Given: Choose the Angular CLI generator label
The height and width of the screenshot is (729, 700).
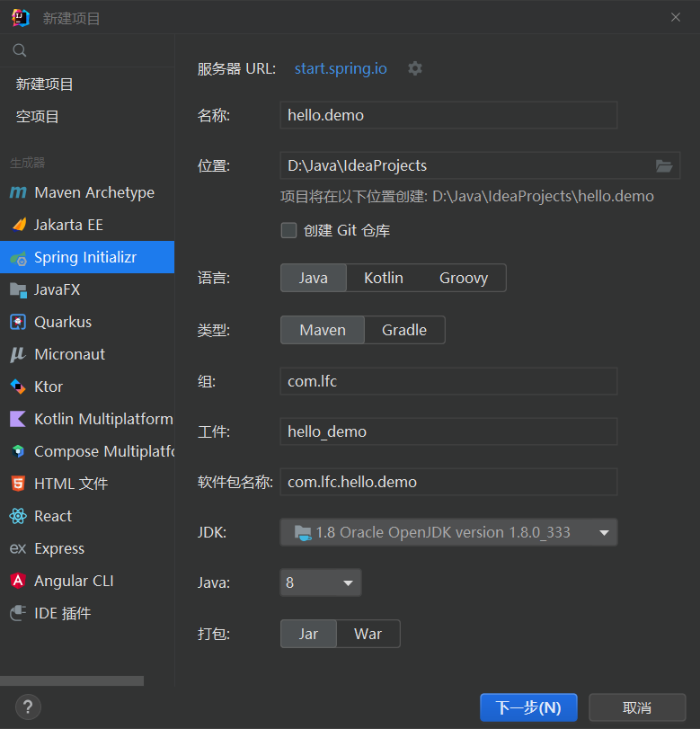Looking at the screenshot, I should click(74, 581).
